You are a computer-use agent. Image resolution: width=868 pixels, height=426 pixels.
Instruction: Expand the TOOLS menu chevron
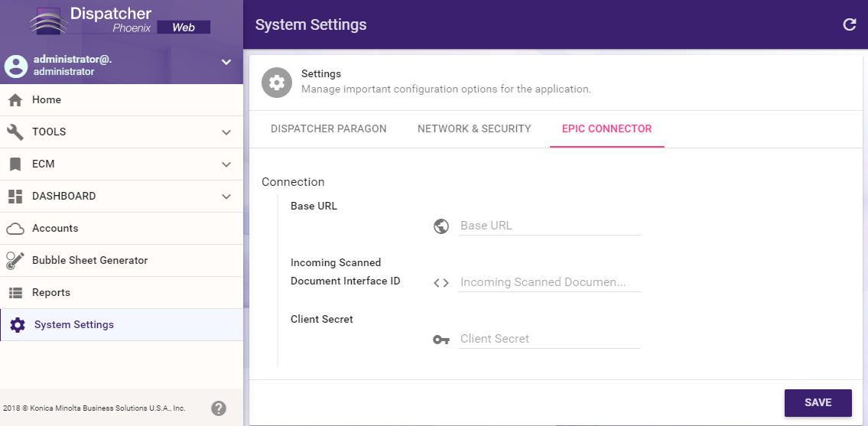[x=226, y=132]
